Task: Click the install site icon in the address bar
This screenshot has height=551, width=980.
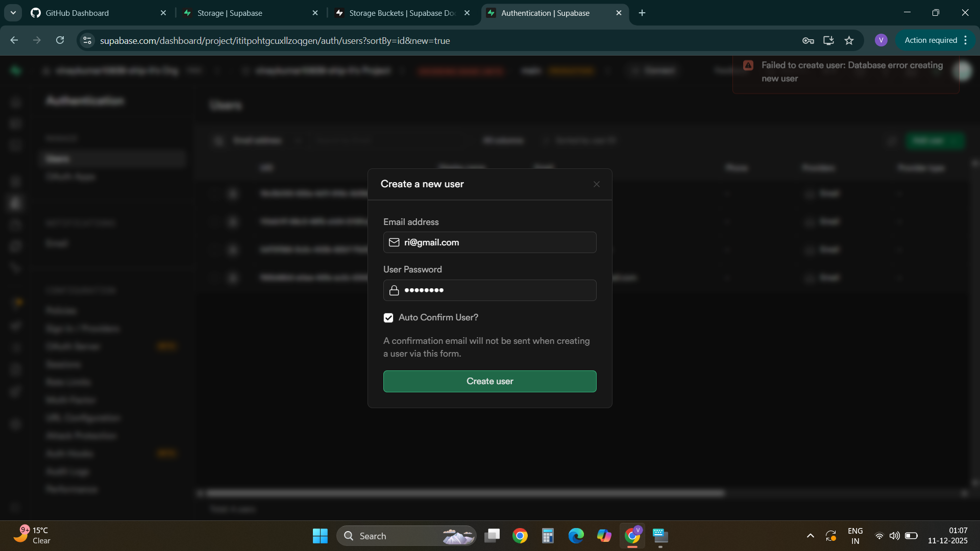Action: (x=828, y=40)
